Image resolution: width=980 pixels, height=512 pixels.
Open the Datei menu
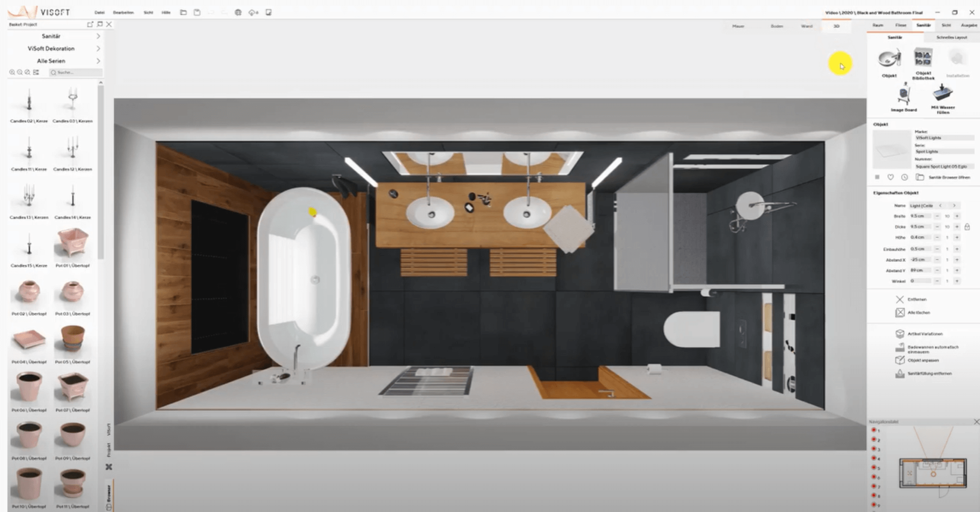pos(99,12)
